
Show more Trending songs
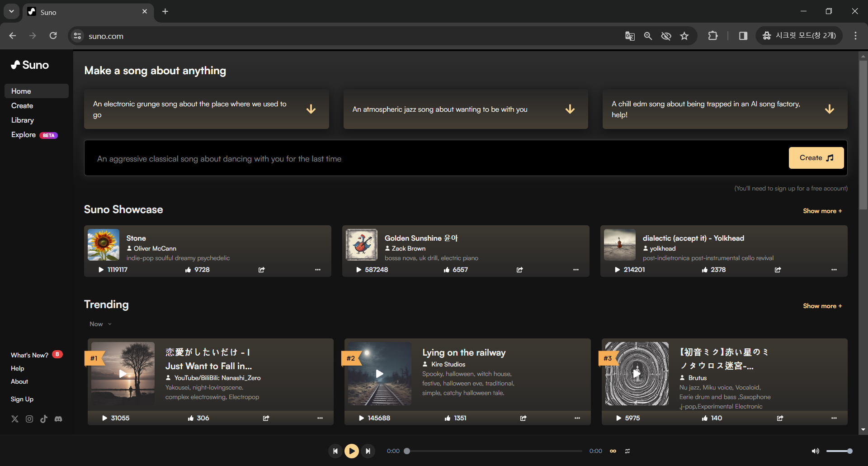point(822,306)
